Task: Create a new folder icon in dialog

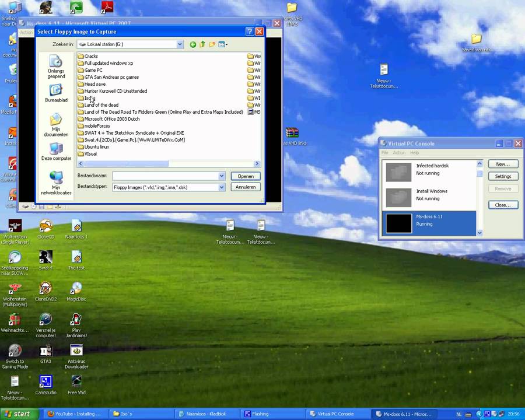Action: pyautogui.click(x=212, y=44)
